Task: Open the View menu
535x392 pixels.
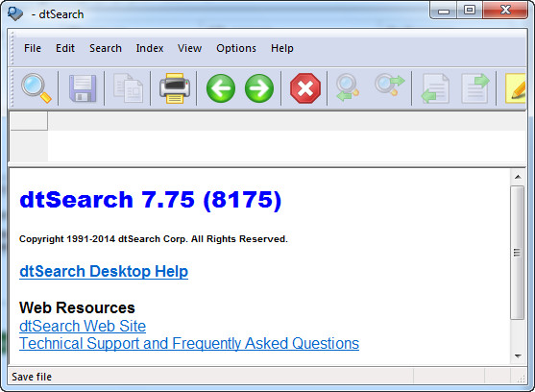Action: coord(190,48)
